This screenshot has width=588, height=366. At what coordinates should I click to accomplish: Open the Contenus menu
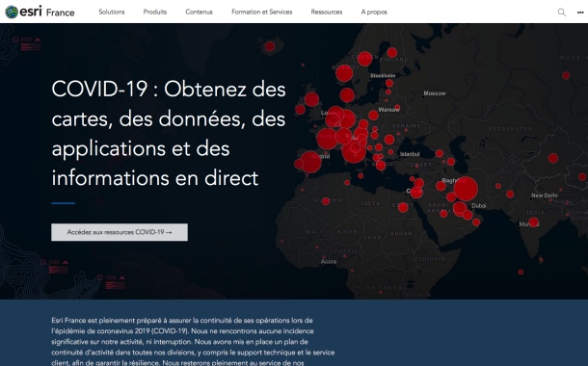[x=199, y=12]
